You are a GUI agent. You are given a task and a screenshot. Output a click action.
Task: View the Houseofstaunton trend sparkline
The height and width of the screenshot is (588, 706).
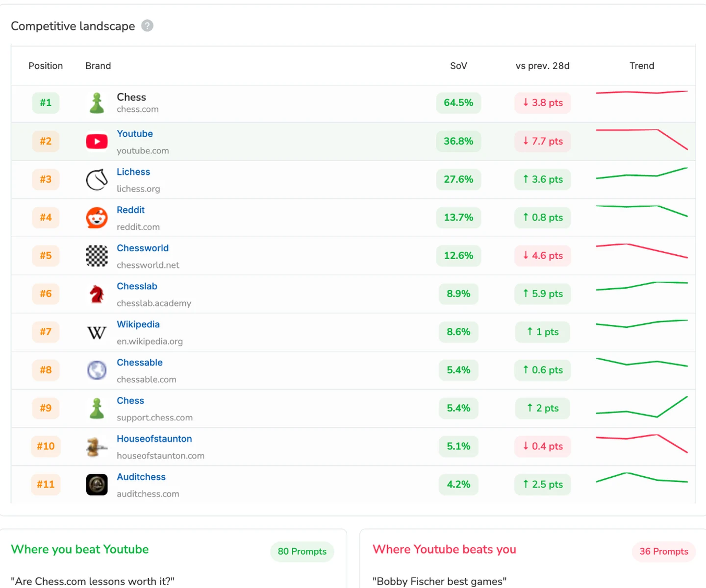pos(642,443)
